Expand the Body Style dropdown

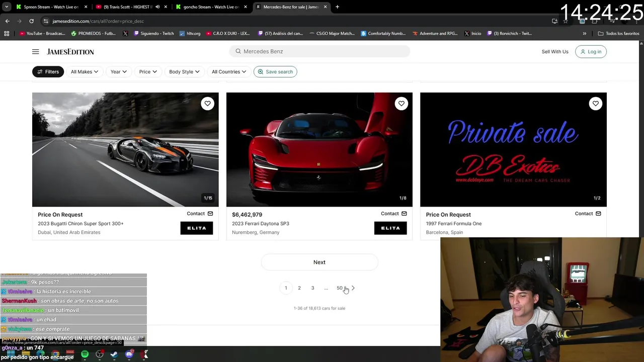(184, 72)
